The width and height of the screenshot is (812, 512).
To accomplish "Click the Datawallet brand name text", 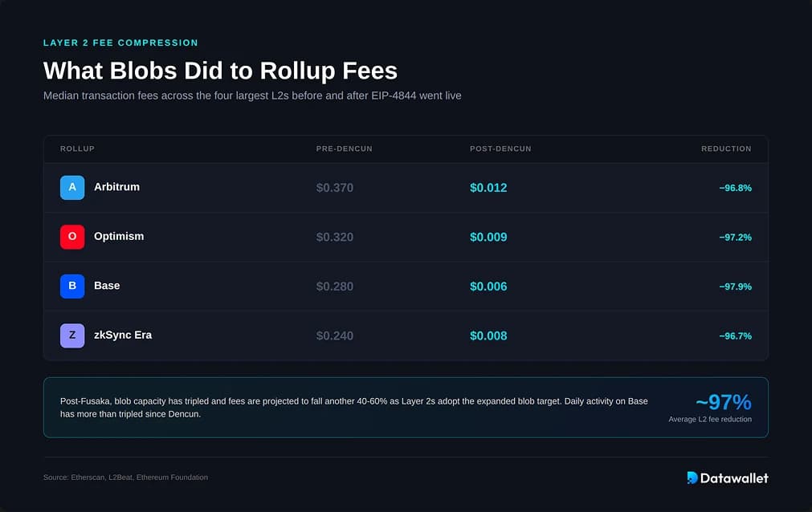I will click(x=734, y=477).
